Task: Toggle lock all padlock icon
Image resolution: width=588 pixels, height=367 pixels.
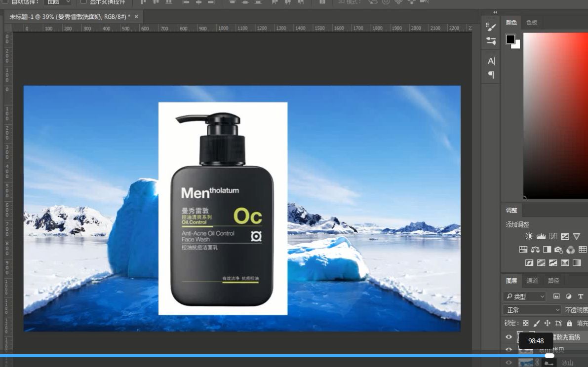Action: (569, 323)
